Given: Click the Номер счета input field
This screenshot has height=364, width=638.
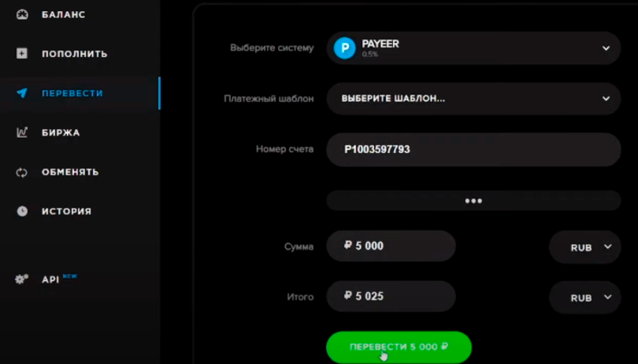Looking at the screenshot, I should [x=473, y=150].
